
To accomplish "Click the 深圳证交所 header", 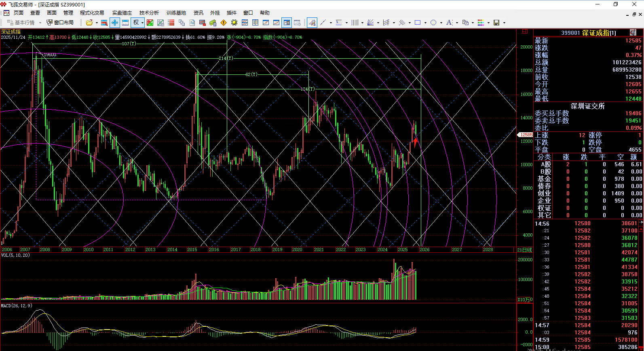I will [588, 106].
